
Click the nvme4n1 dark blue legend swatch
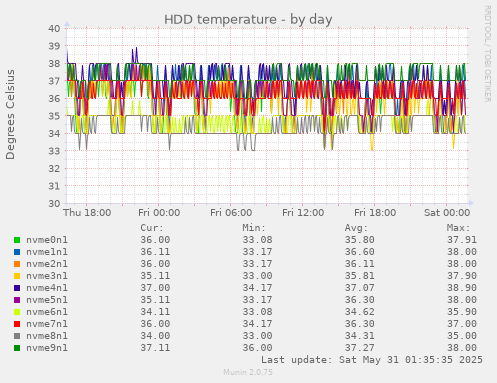pos(17,288)
